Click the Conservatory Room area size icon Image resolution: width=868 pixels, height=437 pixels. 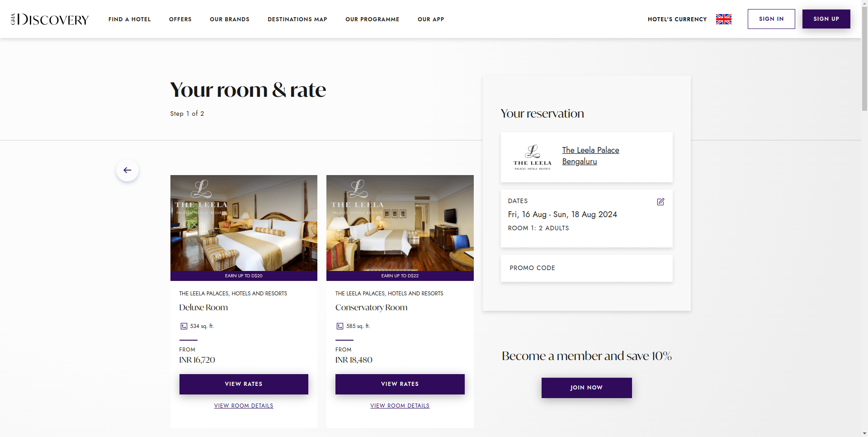340,326
